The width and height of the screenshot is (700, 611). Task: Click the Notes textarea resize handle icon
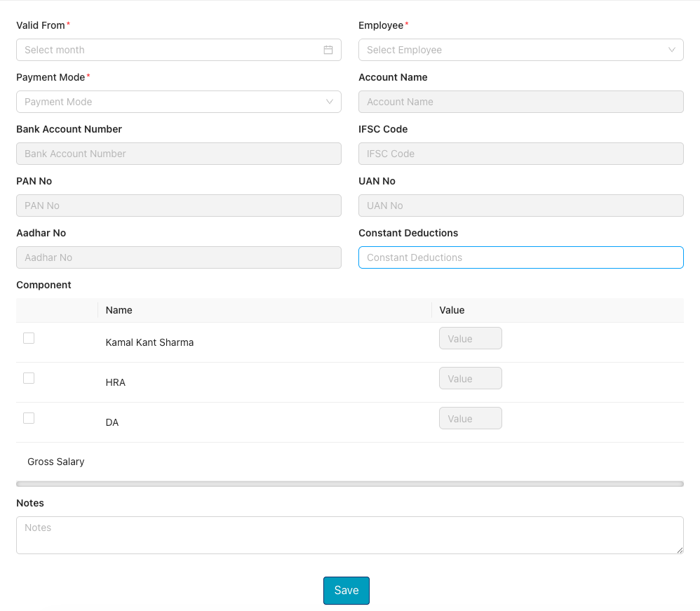coord(678,548)
